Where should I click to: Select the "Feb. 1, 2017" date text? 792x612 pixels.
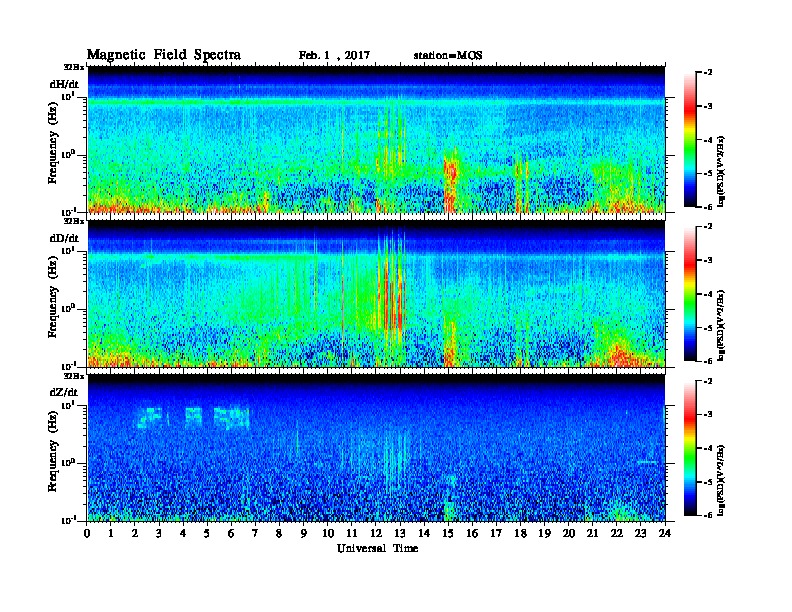(x=334, y=56)
